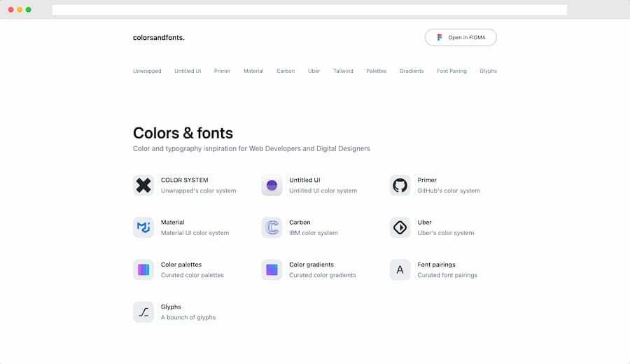Open the Uber card title
The height and width of the screenshot is (364, 630).
coord(424,222)
